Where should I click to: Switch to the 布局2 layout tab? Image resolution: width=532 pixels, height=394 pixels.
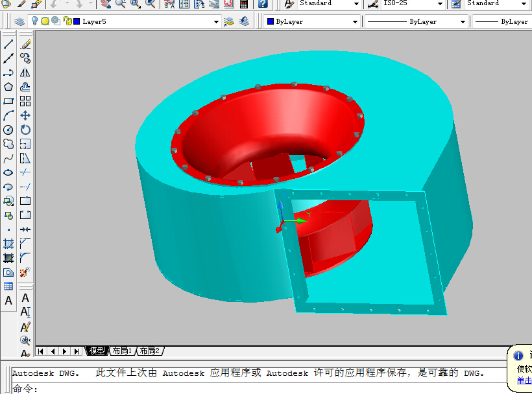pyautogui.click(x=150, y=351)
